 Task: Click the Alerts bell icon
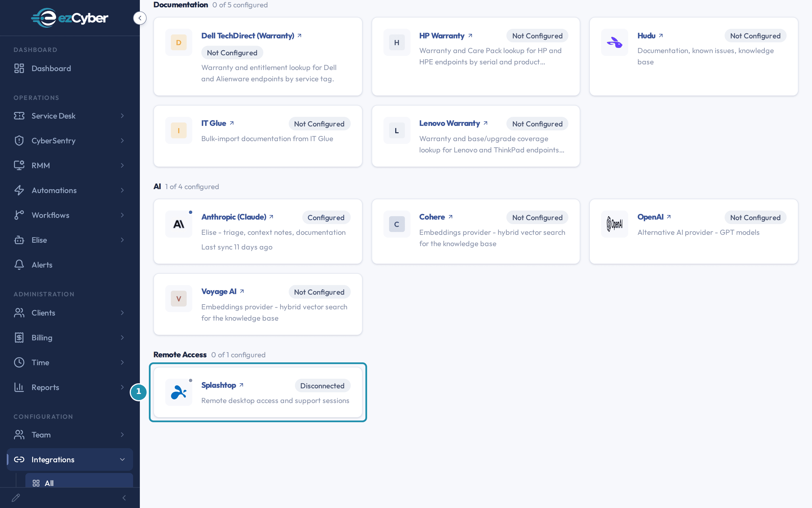(x=19, y=265)
